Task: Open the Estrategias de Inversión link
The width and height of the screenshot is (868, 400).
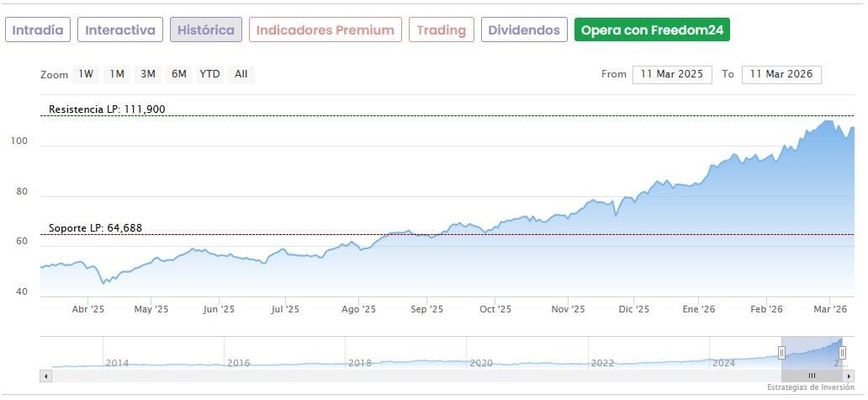Action: pyautogui.click(x=810, y=387)
